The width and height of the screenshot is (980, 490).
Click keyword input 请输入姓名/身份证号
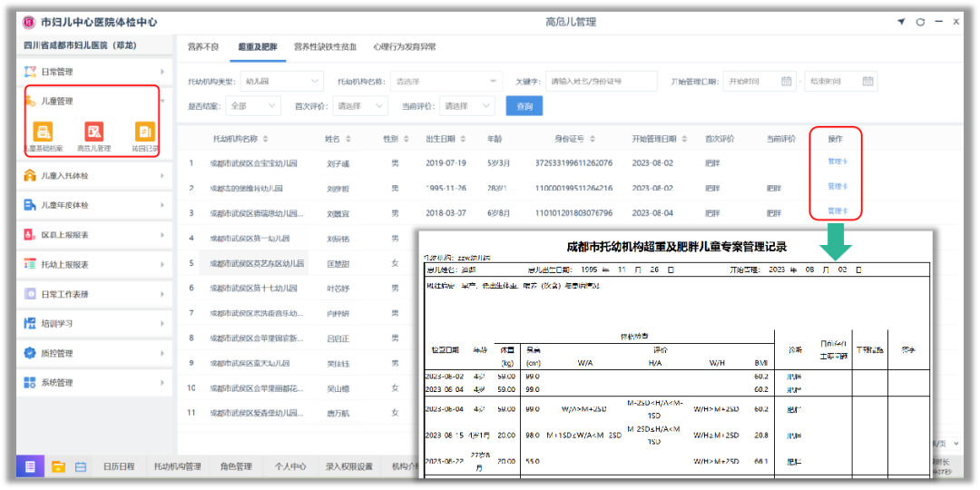[x=601, y=82]
